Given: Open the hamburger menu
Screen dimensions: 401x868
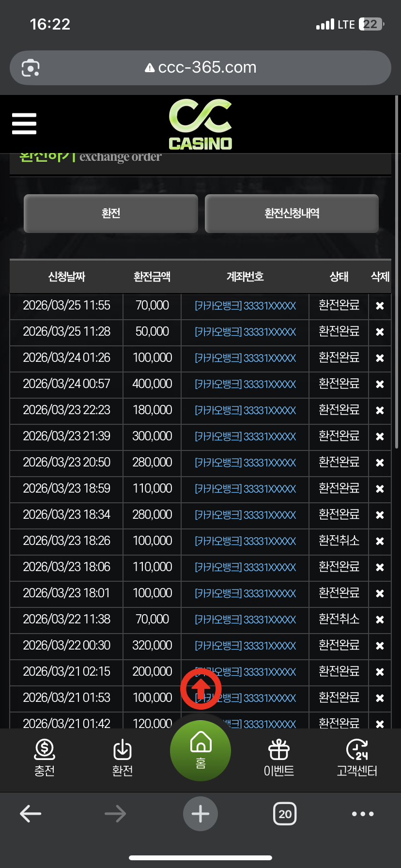Looking at the screenshot, I should 24,124.
